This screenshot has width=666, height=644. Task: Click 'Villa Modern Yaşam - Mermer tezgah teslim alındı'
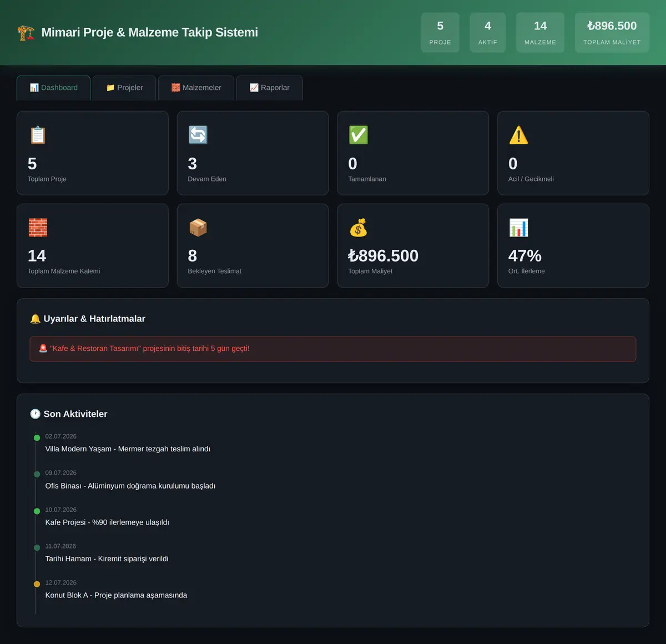(x=128, y=449)
